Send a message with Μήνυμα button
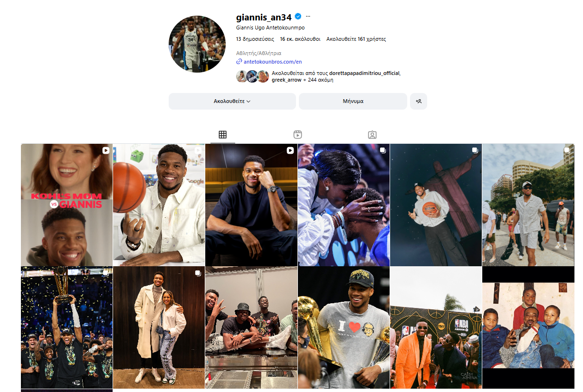 click(353, 101)
